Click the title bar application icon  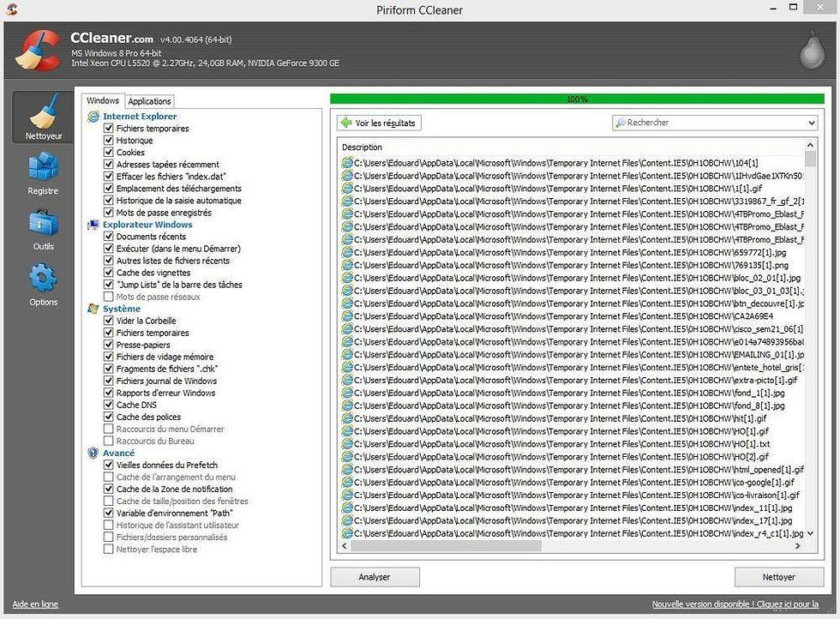(x=11, y=9)
